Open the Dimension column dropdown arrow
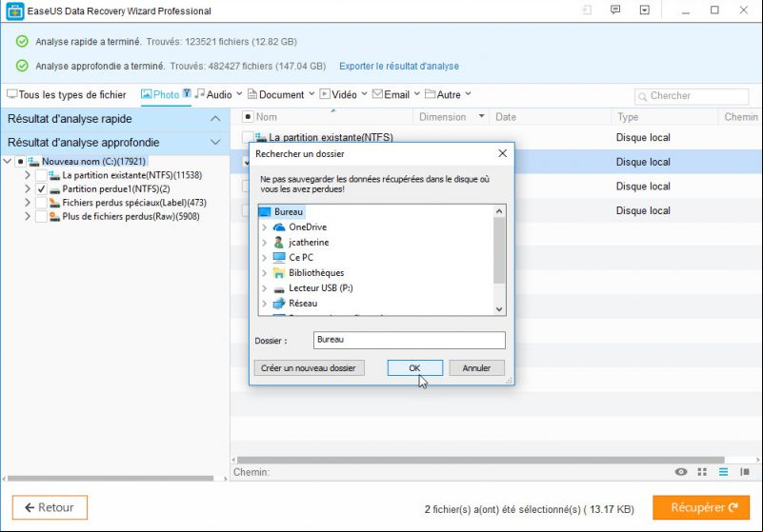Image resolution: width=763 pixels, height=532 pixels. pos(481,116)
